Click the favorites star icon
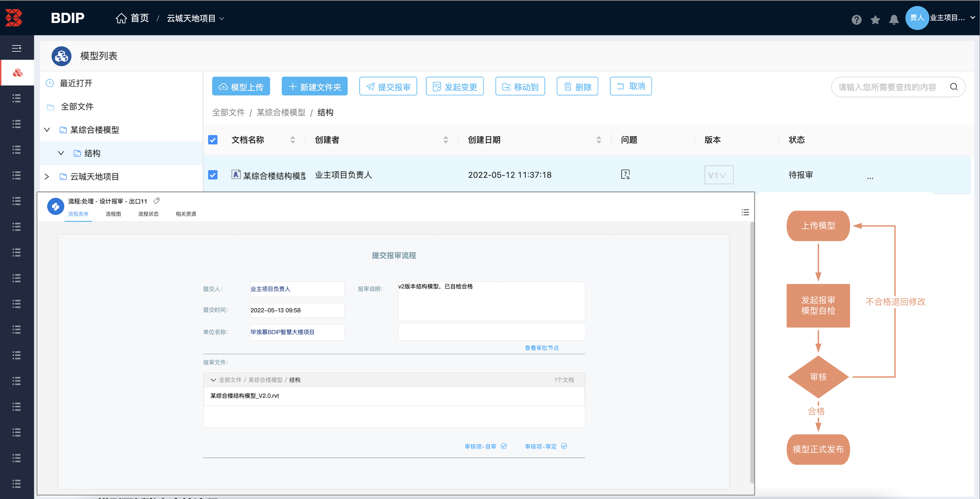 tap(875, 19)
